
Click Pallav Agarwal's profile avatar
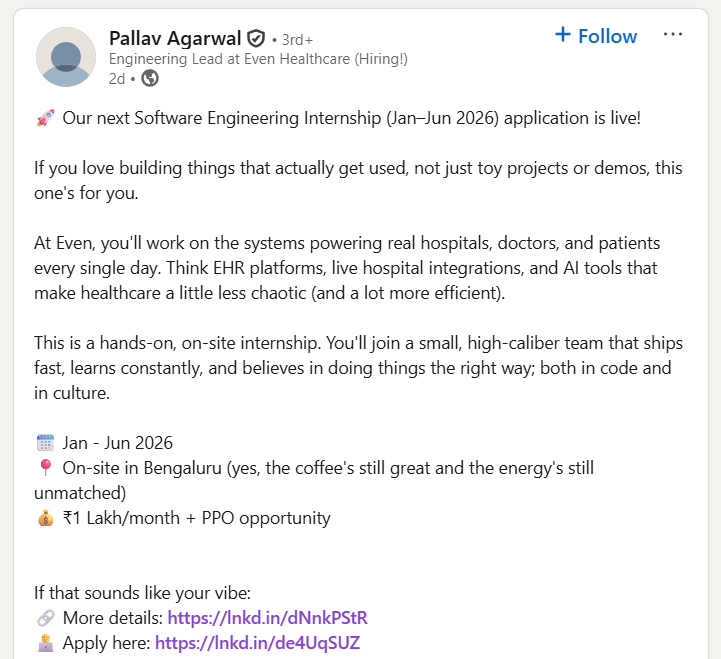point(65,57)
